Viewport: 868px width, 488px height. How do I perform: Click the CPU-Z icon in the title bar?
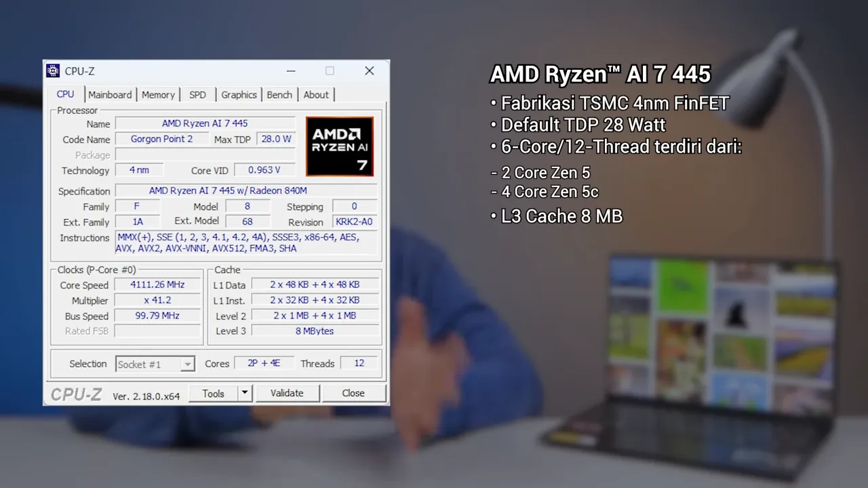(53, 70)
